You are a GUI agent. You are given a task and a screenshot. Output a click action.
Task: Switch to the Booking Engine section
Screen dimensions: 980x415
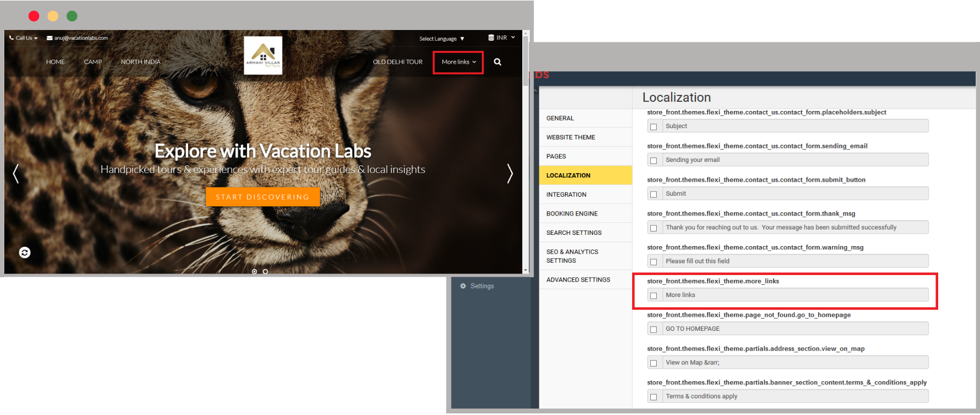(x=571, y=213)
